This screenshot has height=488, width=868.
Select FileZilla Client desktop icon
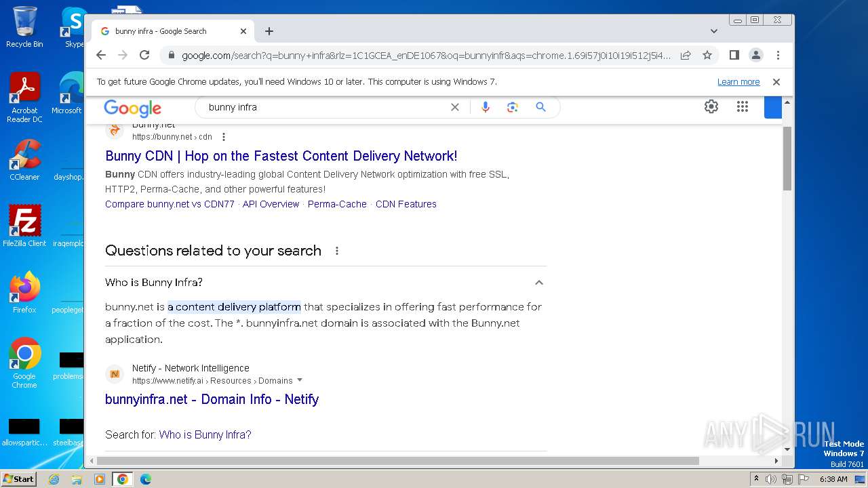click(24, 226)
